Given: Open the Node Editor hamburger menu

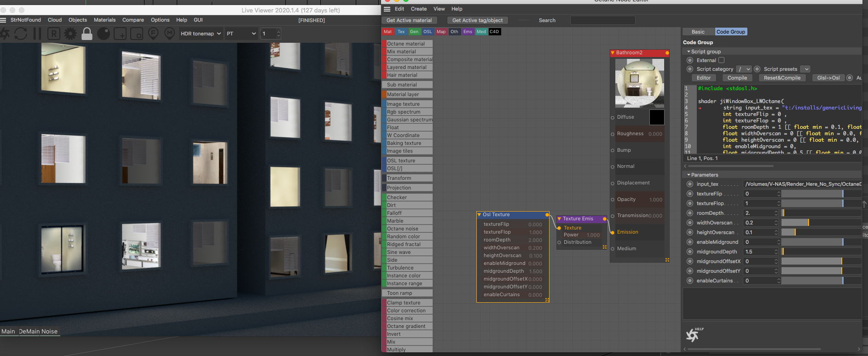Looking at the screenshot, I should coord(387,9).
